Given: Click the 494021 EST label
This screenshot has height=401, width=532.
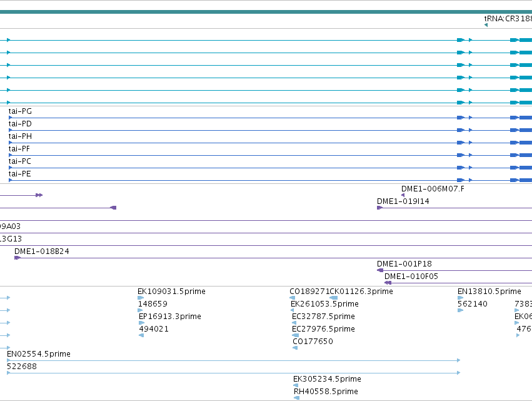Looking at the screenshot, I should point(154,329).
